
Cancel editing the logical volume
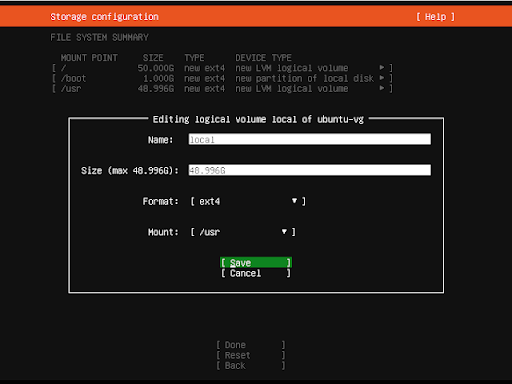click(256, 273)
